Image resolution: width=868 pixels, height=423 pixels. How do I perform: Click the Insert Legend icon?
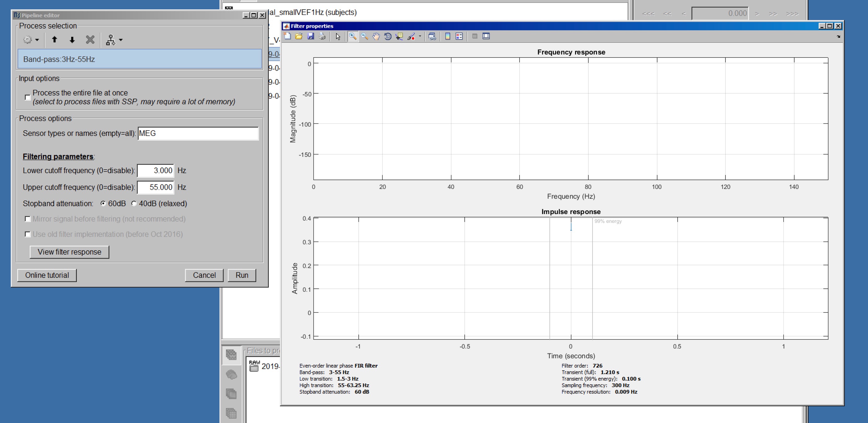[459, 36]
